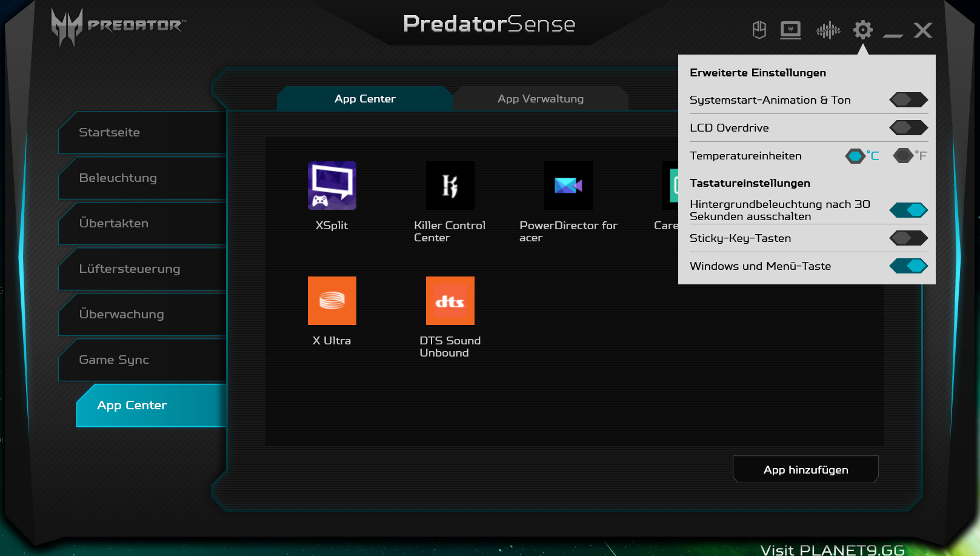Click the PredatorSense title text
The height and width of the screenshot is (556, 980).
489,24
